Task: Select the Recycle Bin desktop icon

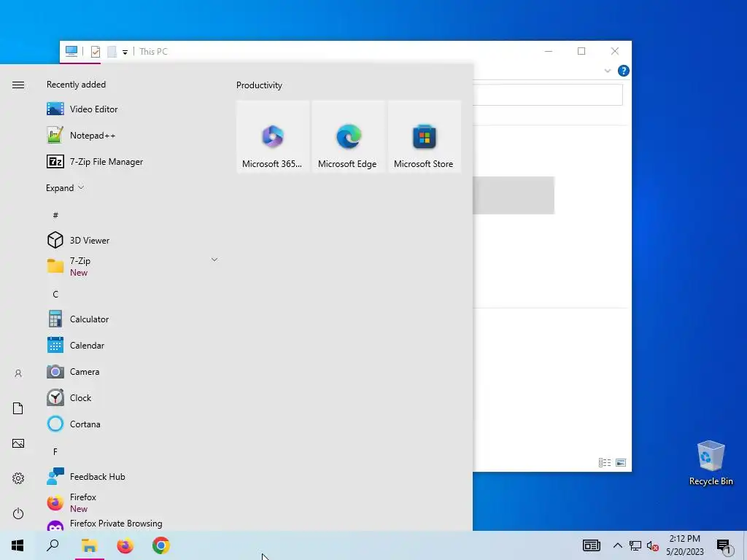Action: tap(711, 463)
